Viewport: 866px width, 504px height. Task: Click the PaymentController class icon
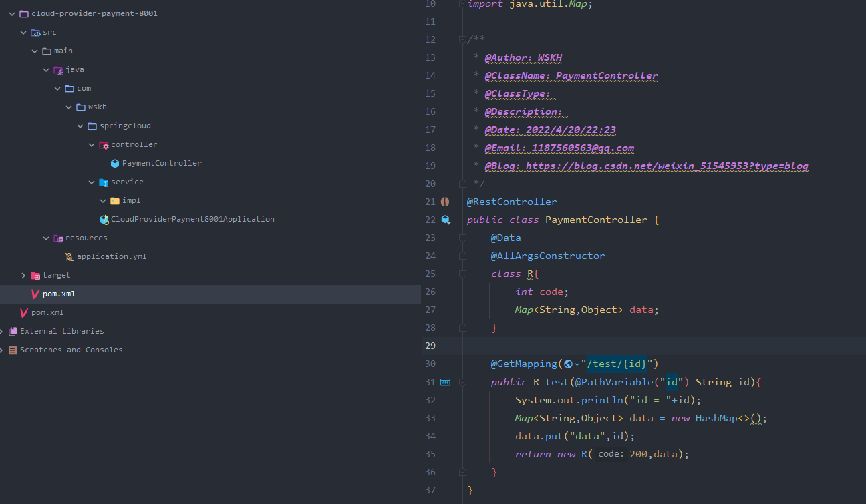(115, 163)
